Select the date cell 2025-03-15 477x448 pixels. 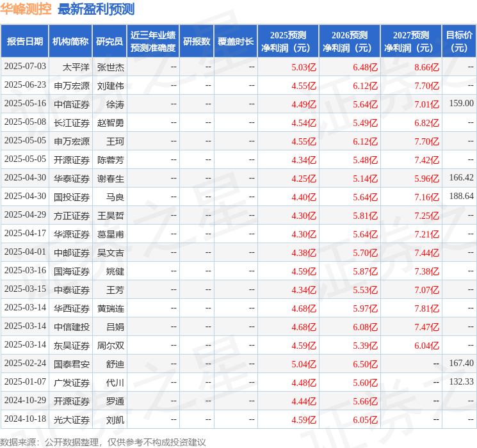pyautogui.click(x=25, y=289)
